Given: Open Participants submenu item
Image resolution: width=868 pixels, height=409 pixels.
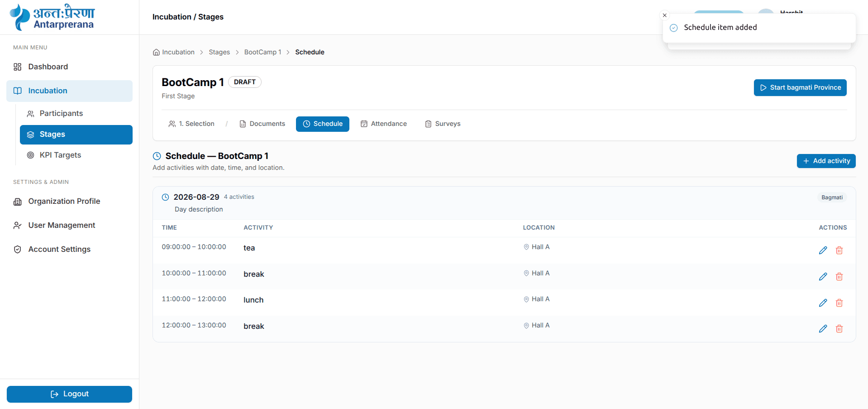Looking at the screenshot, I should pos(76,113).
